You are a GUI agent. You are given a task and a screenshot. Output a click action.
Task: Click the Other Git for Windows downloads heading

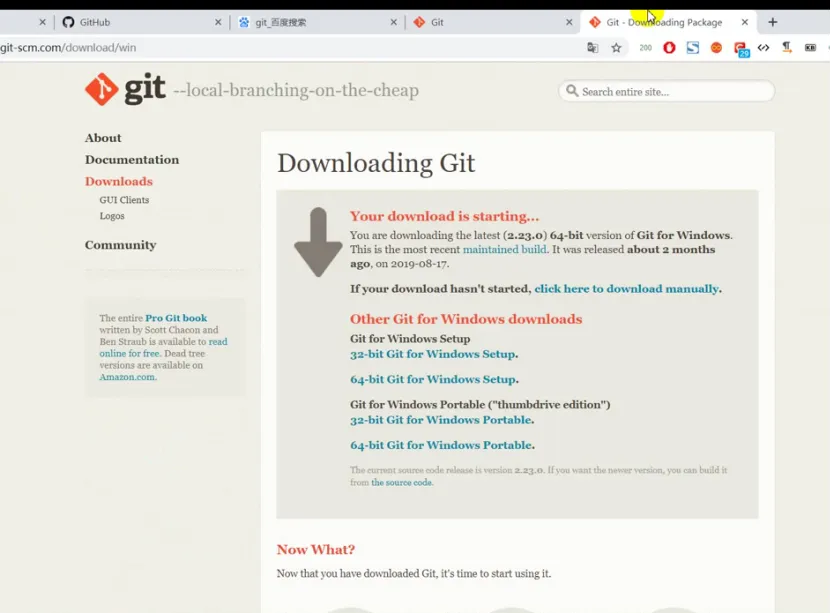[x=466, y=319]
